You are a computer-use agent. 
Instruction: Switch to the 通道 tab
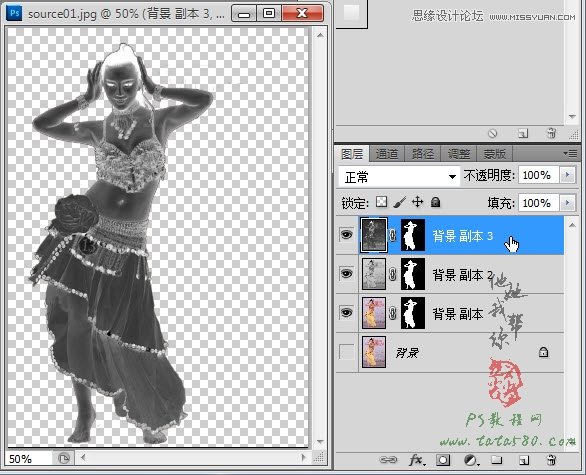pos(386,154)
